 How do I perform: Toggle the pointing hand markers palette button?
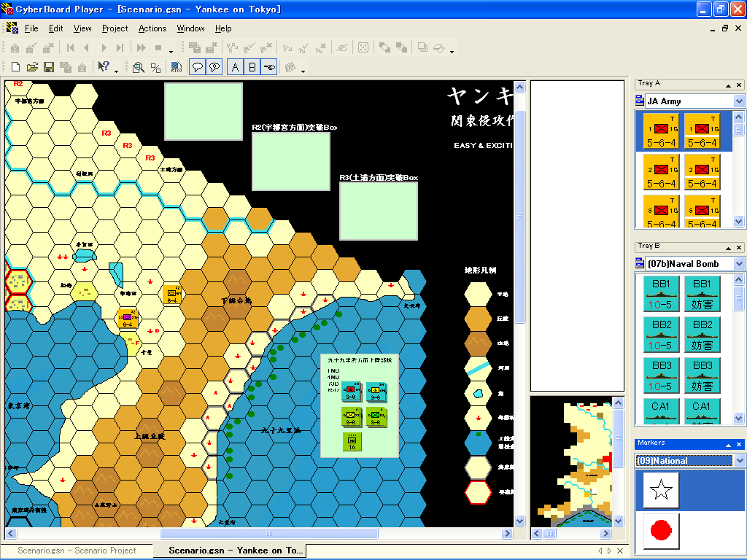point(269,67)
